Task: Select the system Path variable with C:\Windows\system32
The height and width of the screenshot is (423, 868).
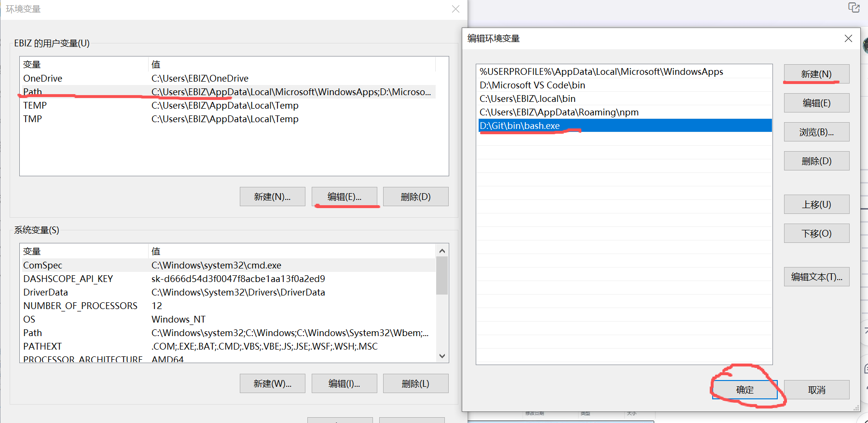Action: tap(228, 333)
